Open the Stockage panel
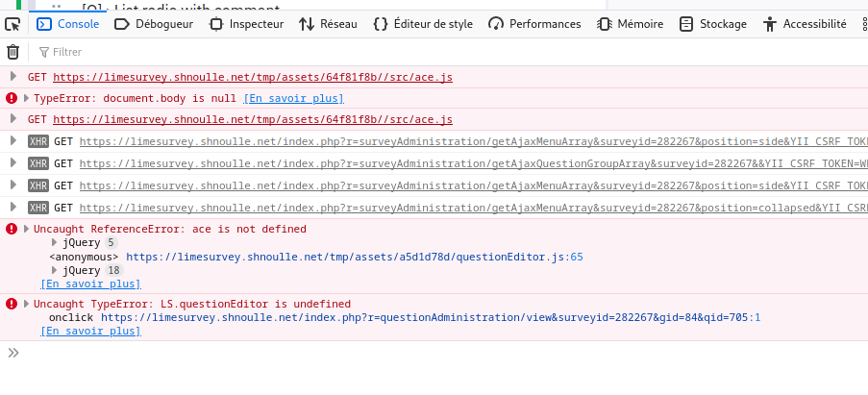 tap(713, 24)
